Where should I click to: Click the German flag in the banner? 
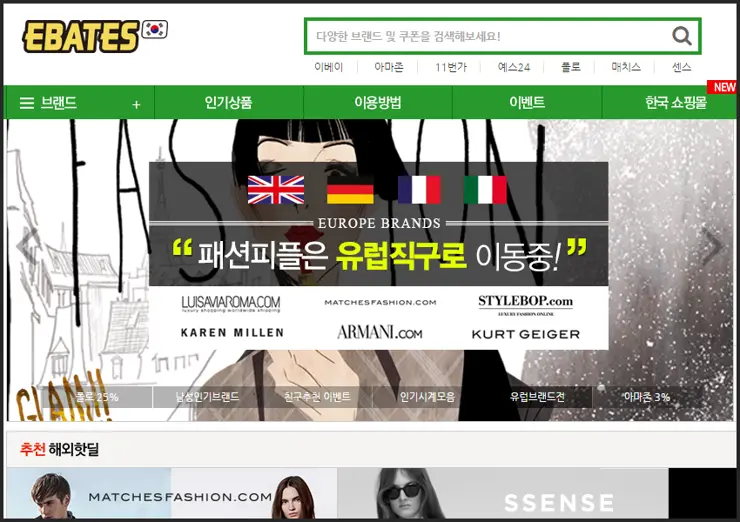click(x=350, y=190)
